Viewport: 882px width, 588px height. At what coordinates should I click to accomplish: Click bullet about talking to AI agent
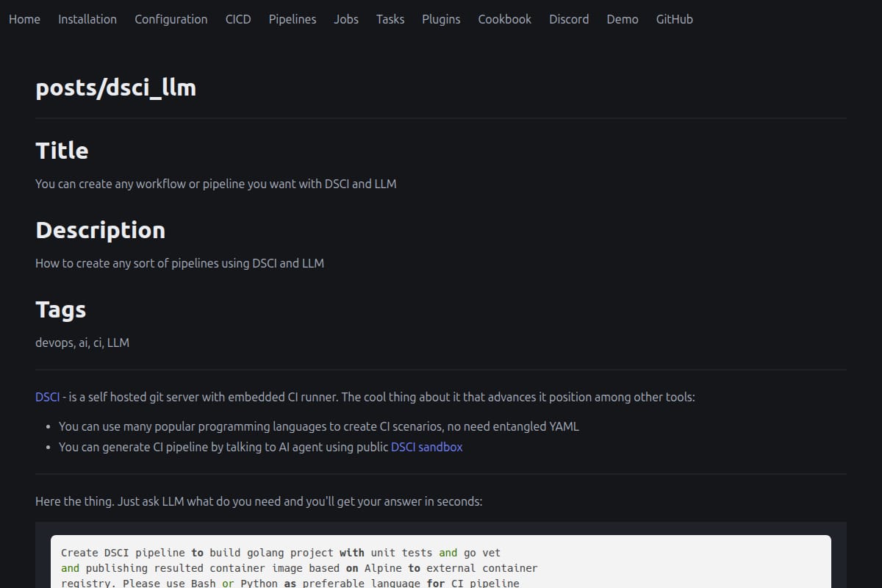click(x=261, y=447)
